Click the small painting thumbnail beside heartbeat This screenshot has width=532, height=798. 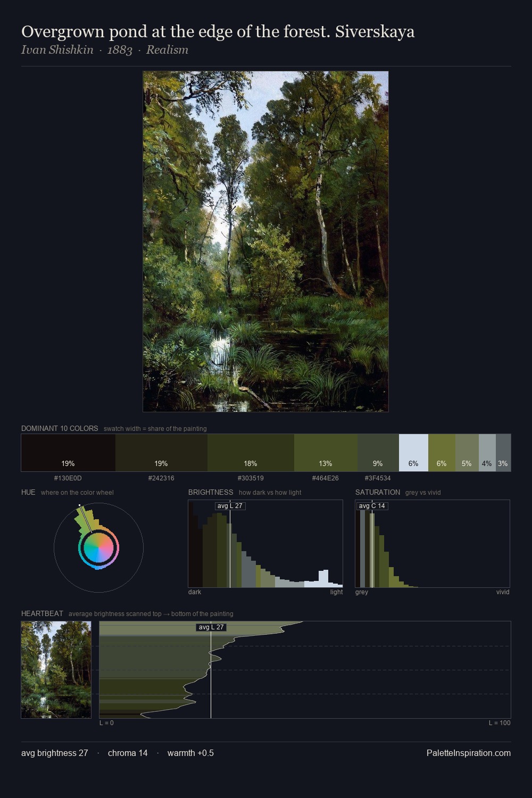pyautogui.click(x=56, y=670)
